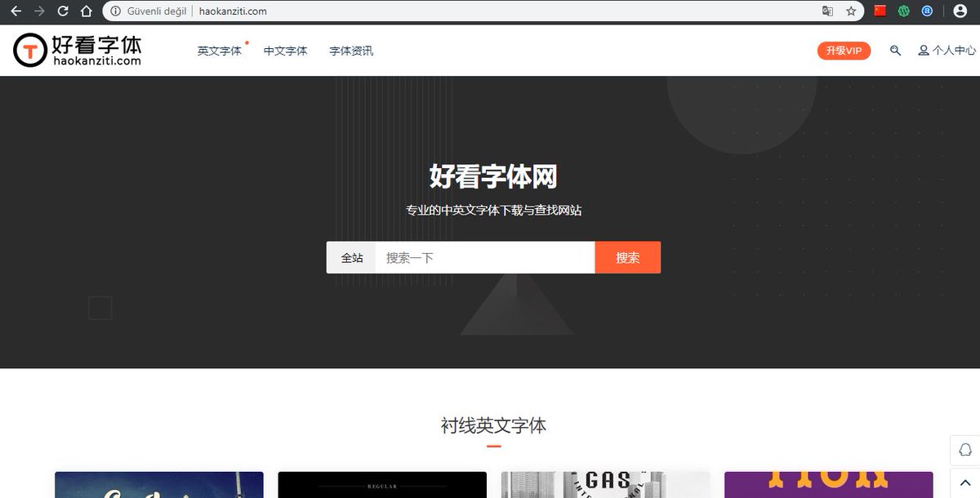Open the blue circular extension icon

927,11
